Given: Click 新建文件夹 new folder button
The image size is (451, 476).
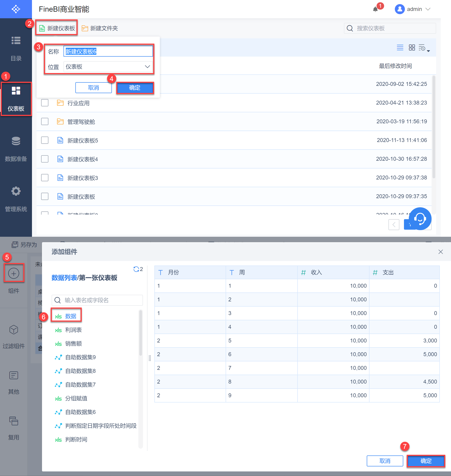Looking at the screenshot, I should 100,28.
